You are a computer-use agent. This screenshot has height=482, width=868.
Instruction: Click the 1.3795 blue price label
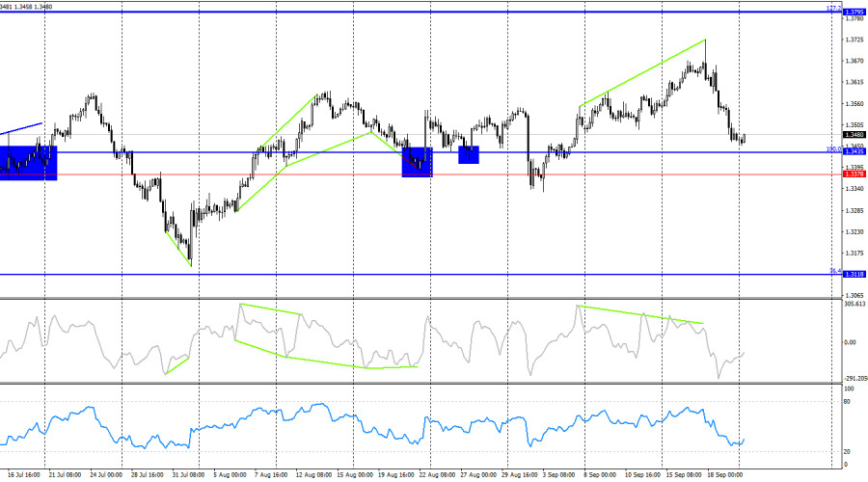tap(854, 12)
